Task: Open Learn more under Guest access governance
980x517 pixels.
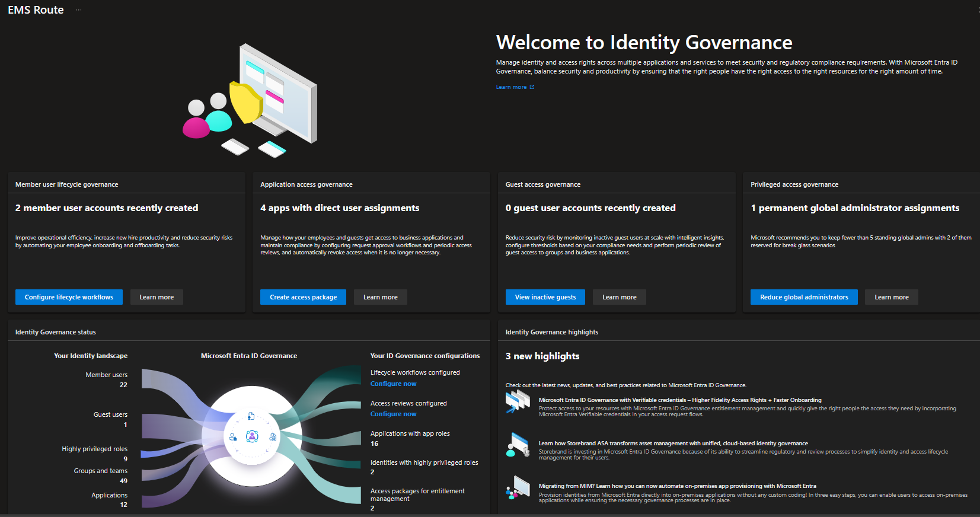Action: point(619,297)
